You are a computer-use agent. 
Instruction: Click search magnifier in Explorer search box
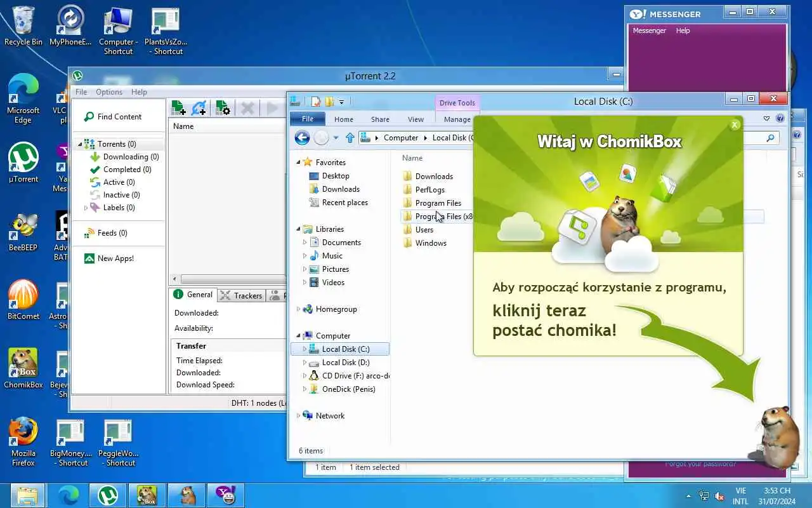[771, 138]
